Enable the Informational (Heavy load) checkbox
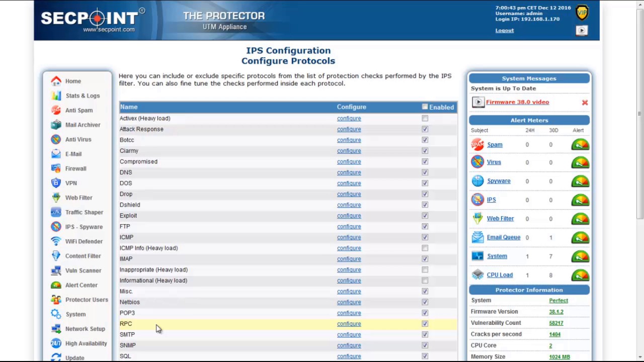 (x=425, y=281)
